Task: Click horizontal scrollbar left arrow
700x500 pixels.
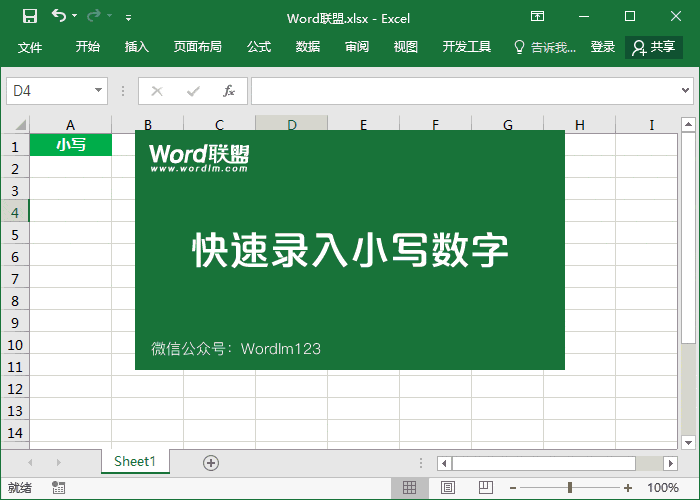Action: click(x=444, y=463)
